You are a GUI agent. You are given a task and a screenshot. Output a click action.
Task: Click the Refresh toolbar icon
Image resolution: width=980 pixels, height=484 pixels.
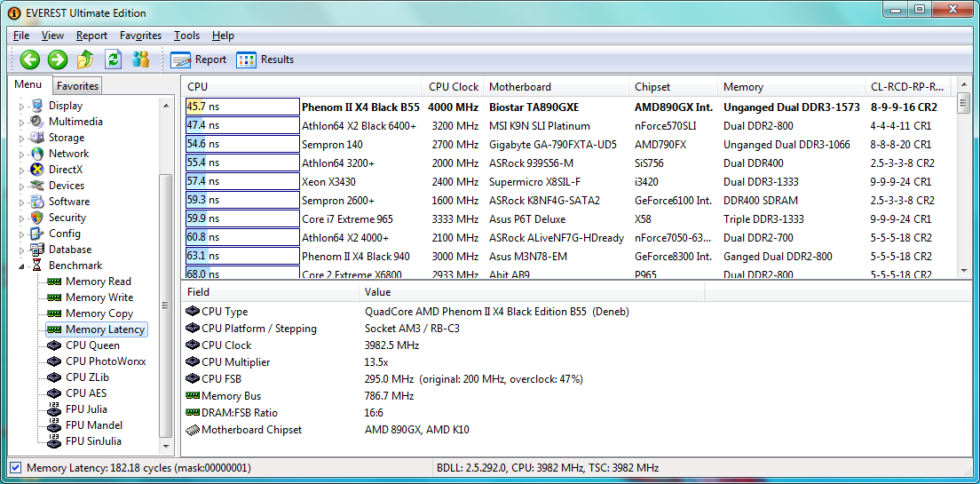click(x=113, y=60)
